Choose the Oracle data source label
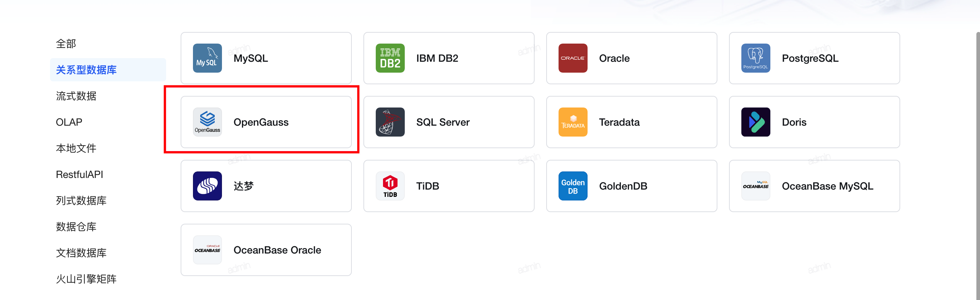This screenshot has width=980, height=300. coord(614,58)
